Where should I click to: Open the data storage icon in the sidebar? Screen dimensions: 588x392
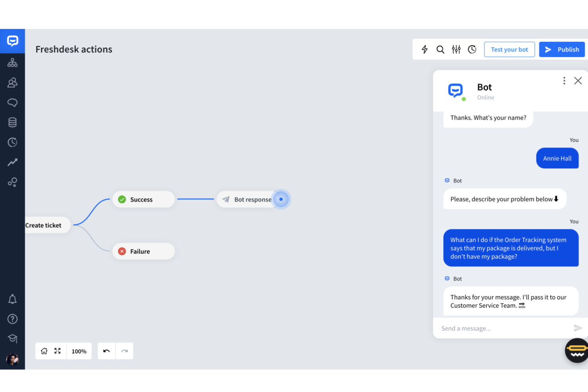tap(12, 122)
